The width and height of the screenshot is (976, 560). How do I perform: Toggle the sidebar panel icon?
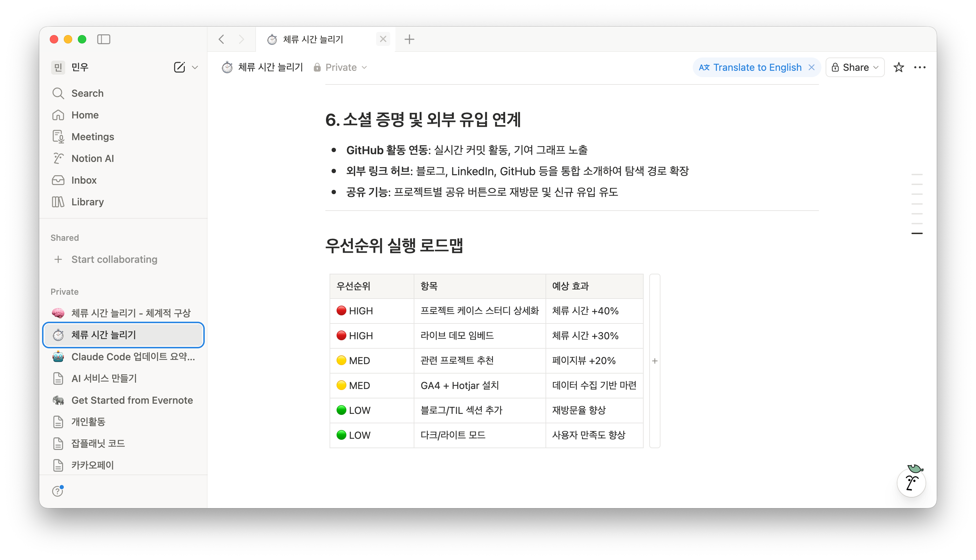tap(103, 39)
